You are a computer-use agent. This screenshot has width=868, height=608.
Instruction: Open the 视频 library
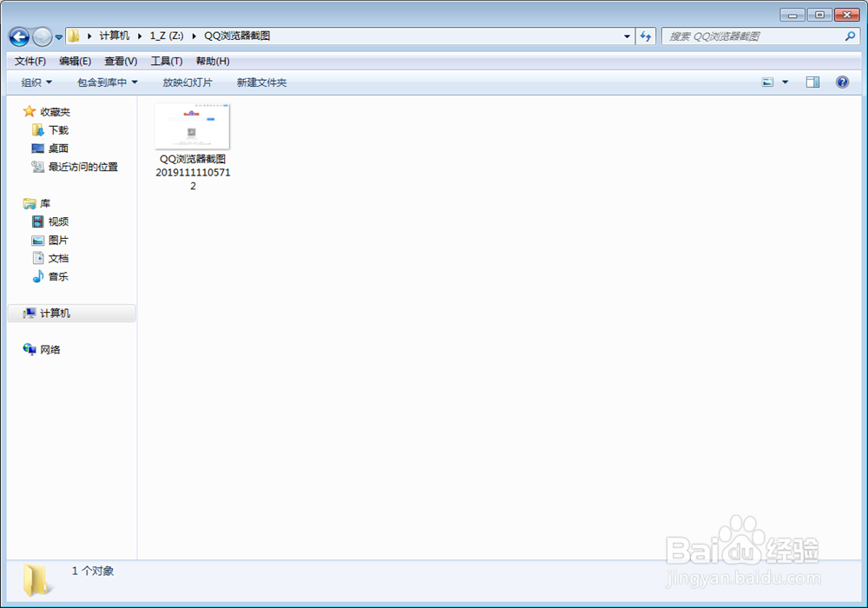click(50, 222)
